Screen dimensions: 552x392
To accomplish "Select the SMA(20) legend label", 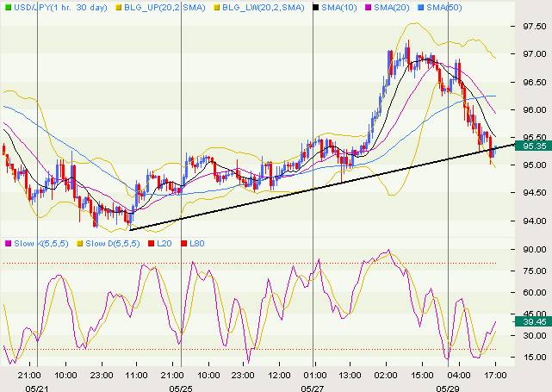I will pyautogui.click(x=392, y=8).
